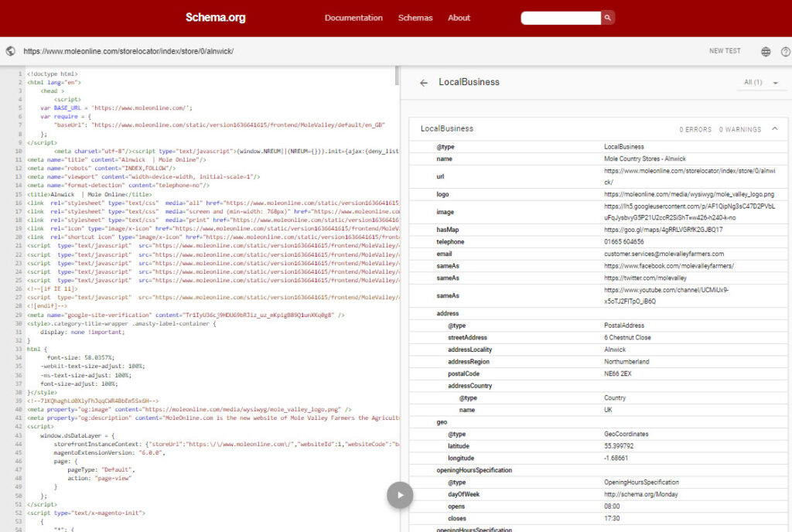Click into the site search field
Image resolution: width=792 pixels, height=532 pixels.
pos(561,18)
